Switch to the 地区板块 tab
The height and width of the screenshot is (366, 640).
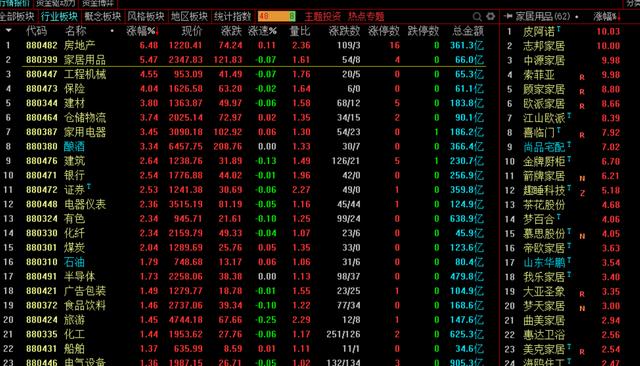click(189, 17)
